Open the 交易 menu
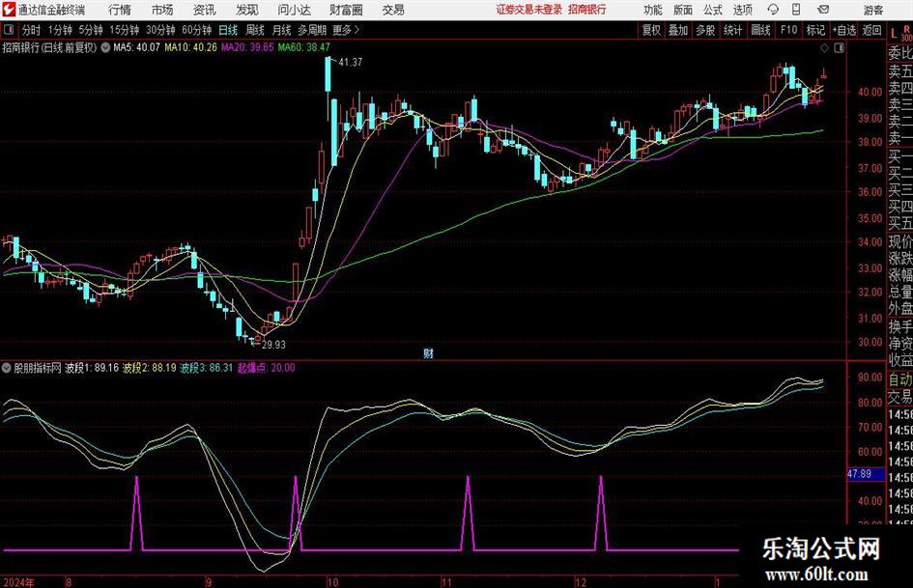 (x=393, y=10)
